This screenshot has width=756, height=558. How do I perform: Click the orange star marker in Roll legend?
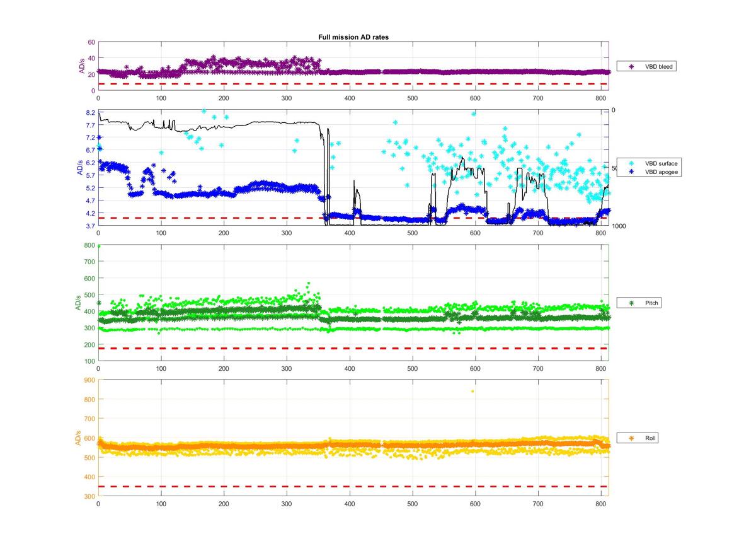(631, 438)
